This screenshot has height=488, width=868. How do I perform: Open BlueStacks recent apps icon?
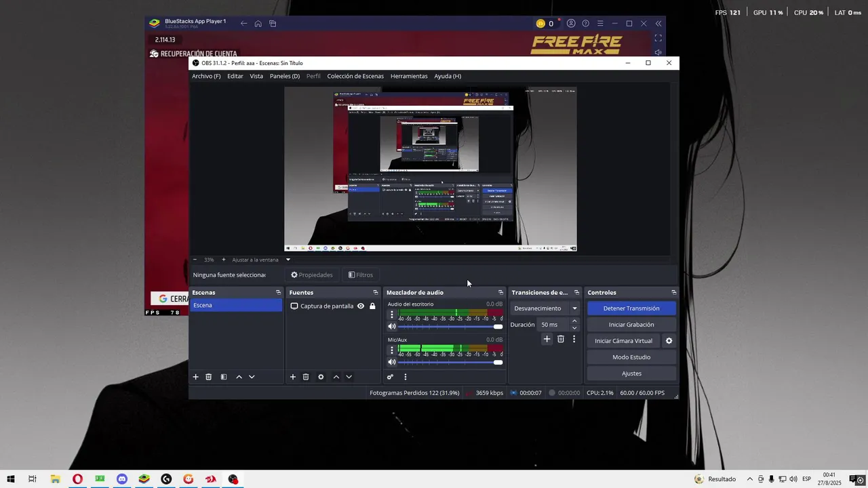tap(273, 24)
